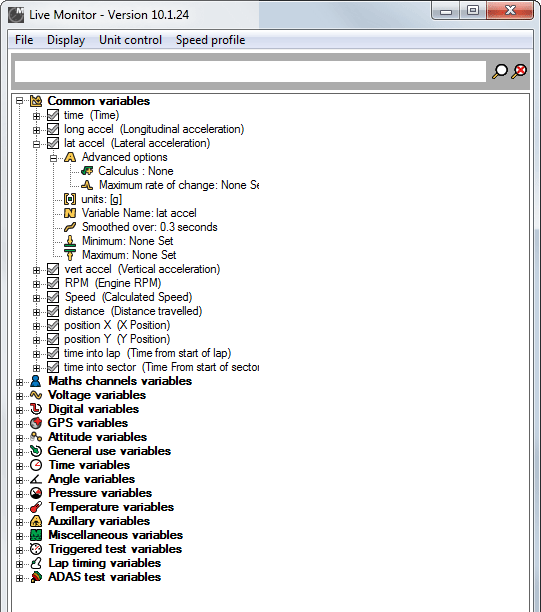Expand the Lap timing variables node

[19, 564]
